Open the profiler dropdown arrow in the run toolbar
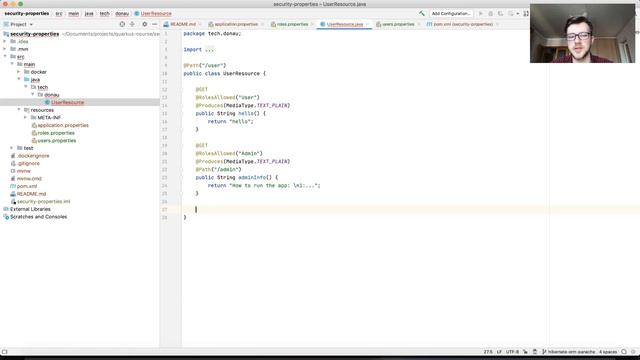Image resolution: width=640 pixels, height=360 pixels. click(518, 13)
